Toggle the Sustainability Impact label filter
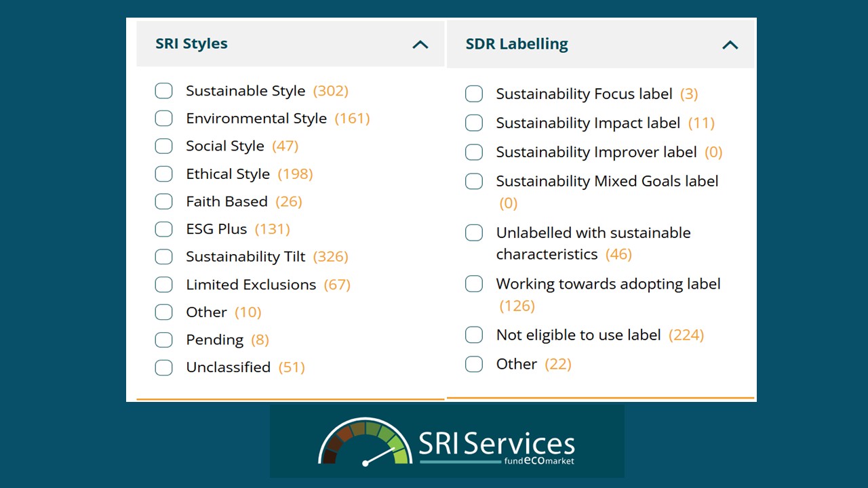The image size is (868, 488). (474, 123)
